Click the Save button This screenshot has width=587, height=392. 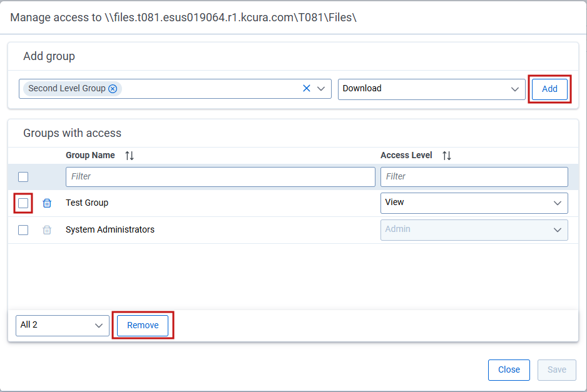(x=556, y=369)
